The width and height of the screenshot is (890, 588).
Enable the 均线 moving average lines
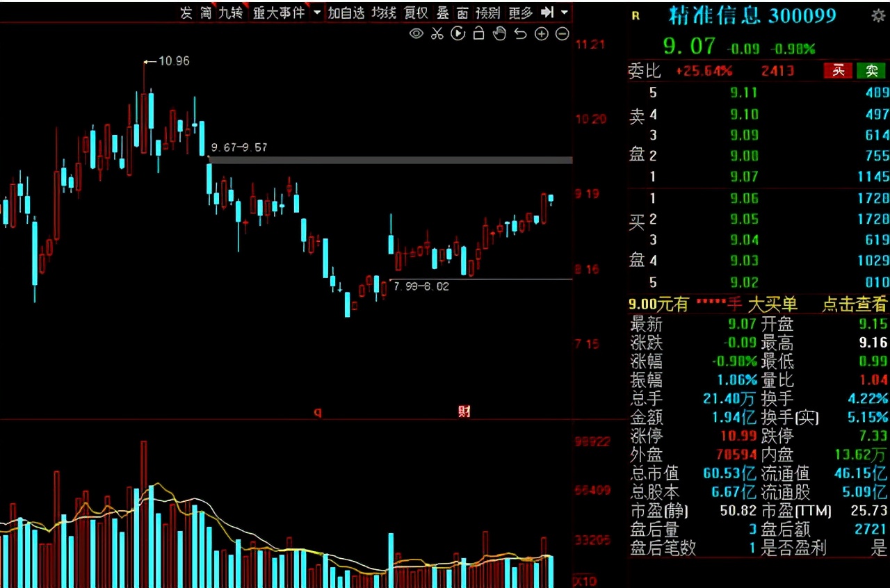383,13
